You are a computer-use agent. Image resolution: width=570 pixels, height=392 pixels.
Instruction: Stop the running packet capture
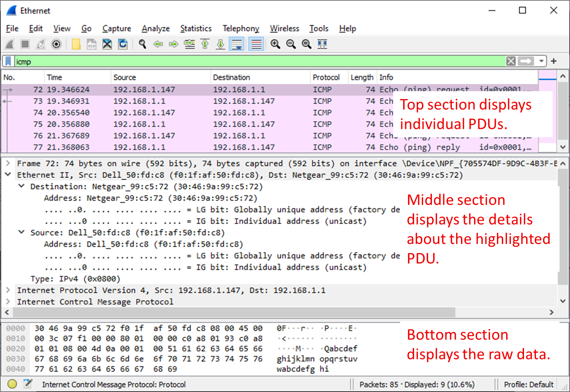click(25, 44)
